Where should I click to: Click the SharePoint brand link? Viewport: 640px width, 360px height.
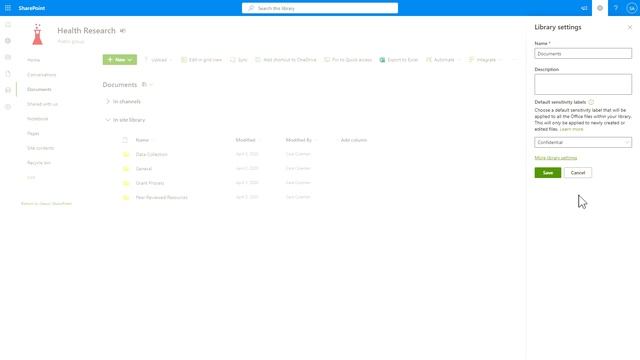tap(31, 8)
